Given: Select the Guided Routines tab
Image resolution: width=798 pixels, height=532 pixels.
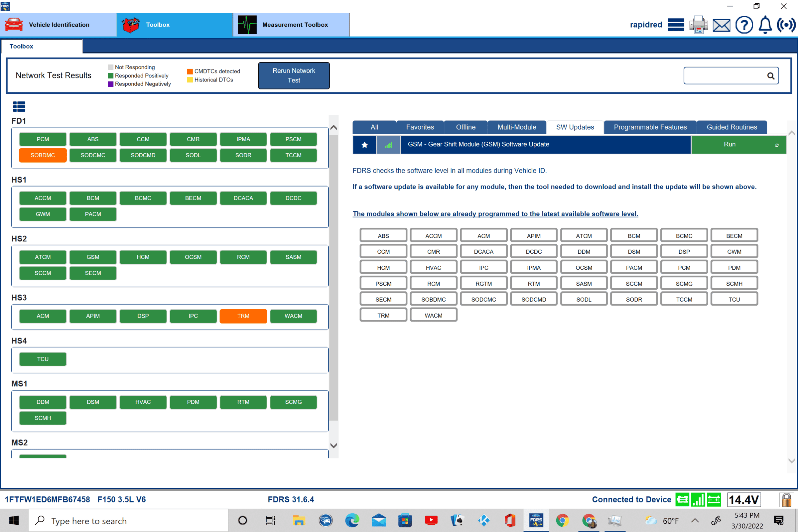Looking at the screenshot, I should point(732,126).
